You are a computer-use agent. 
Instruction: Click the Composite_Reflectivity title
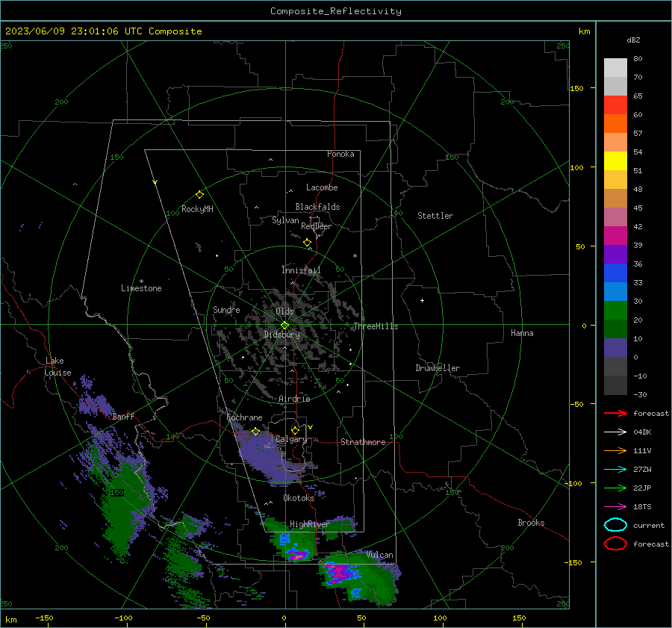335,11
